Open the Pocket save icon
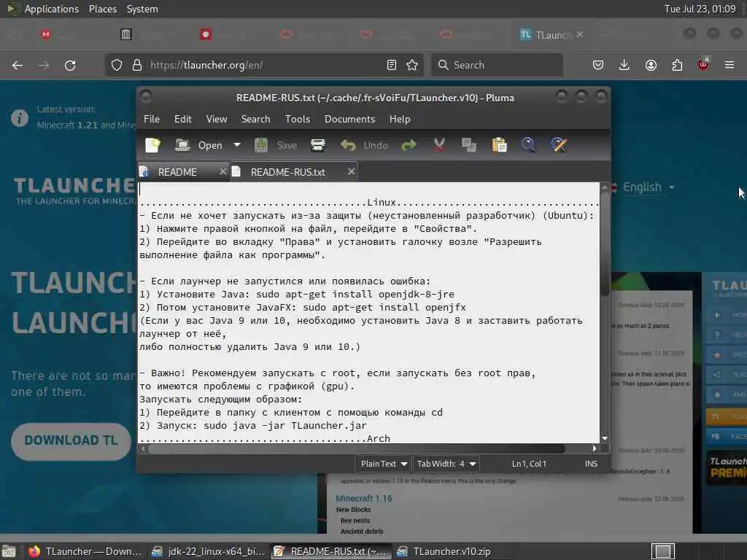Viewport: 747px width, 560px height. [598, 65]
